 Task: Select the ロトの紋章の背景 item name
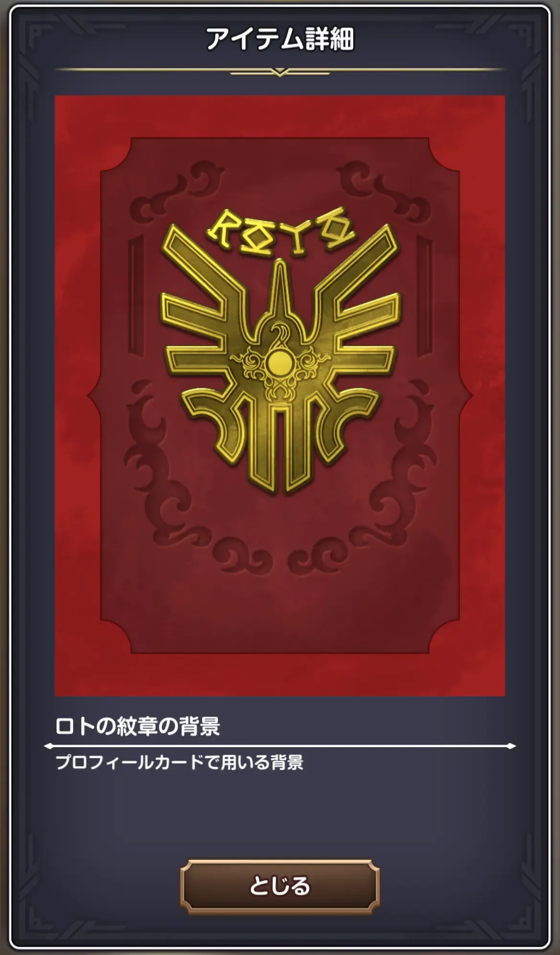[137, 726]
